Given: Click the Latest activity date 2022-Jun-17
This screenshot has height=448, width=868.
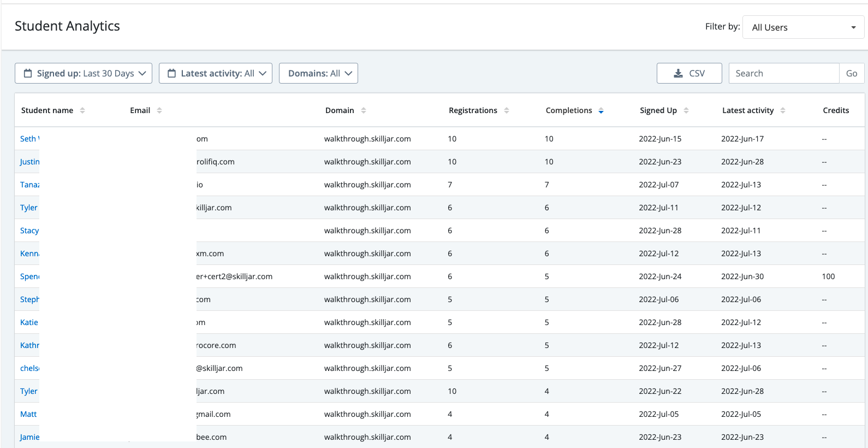Looking at the screenshot, I should (742, 139).
